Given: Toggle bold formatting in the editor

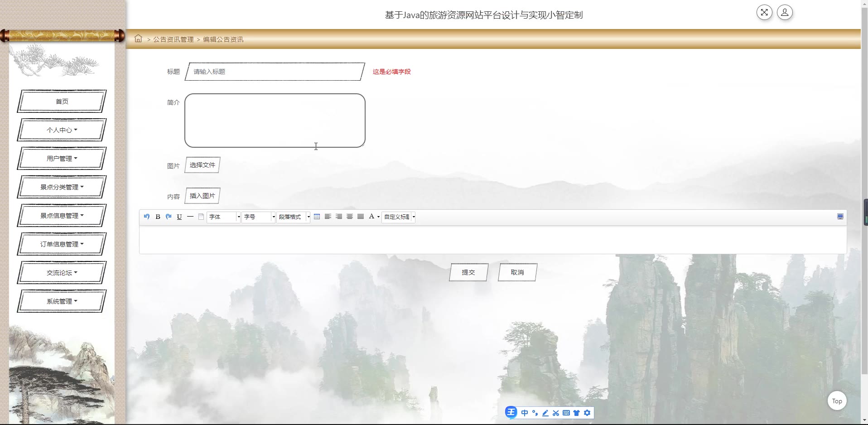Looking at the screenshot, I should coord(158,217).
